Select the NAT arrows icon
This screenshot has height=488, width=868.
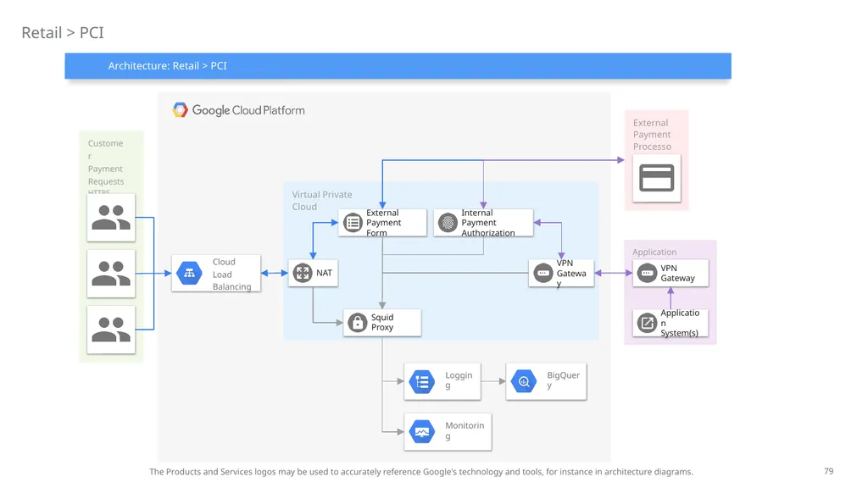click(303, 273)
